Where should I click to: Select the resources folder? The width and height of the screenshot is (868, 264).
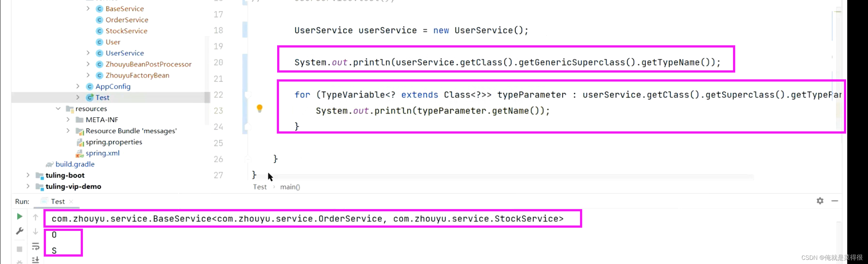click(x=91, y=109)
